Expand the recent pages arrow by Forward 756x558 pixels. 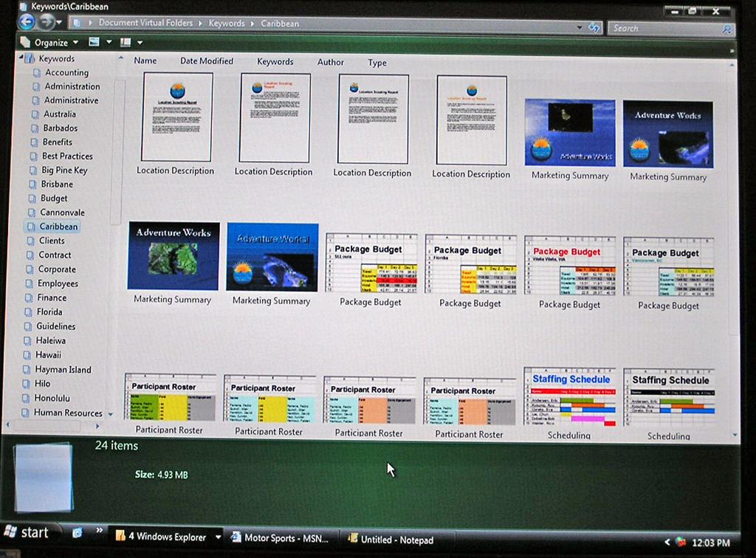[x=59, y=22]
